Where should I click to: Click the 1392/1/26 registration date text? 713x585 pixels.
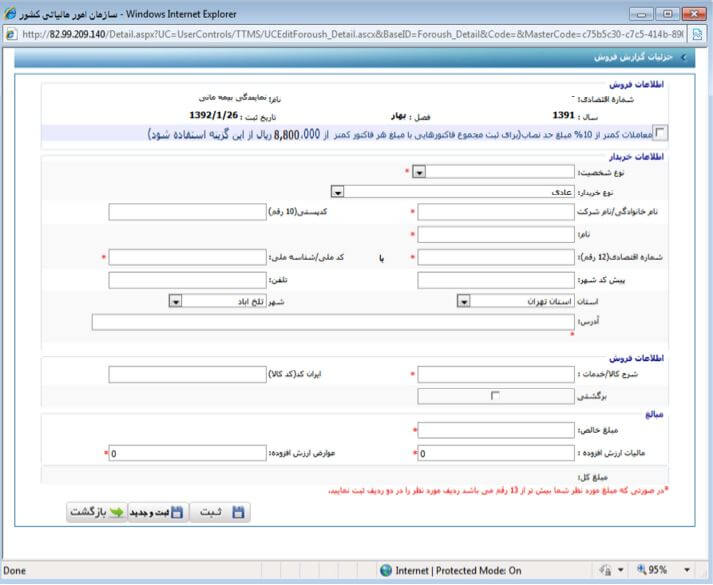214,115
